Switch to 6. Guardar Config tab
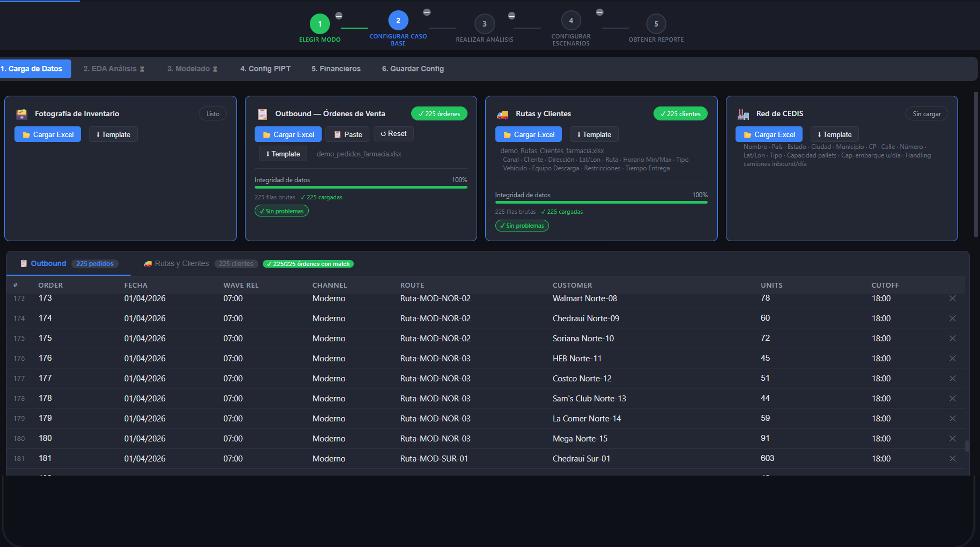 tap(413, 69)
